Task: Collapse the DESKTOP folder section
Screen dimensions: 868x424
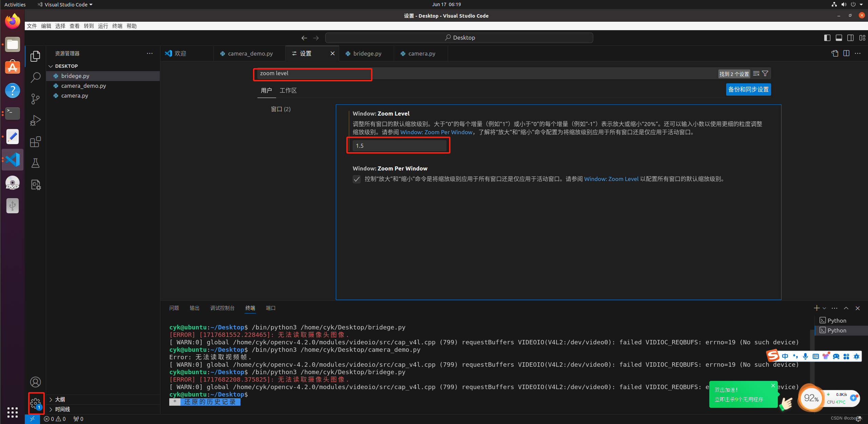Action: 51,66
